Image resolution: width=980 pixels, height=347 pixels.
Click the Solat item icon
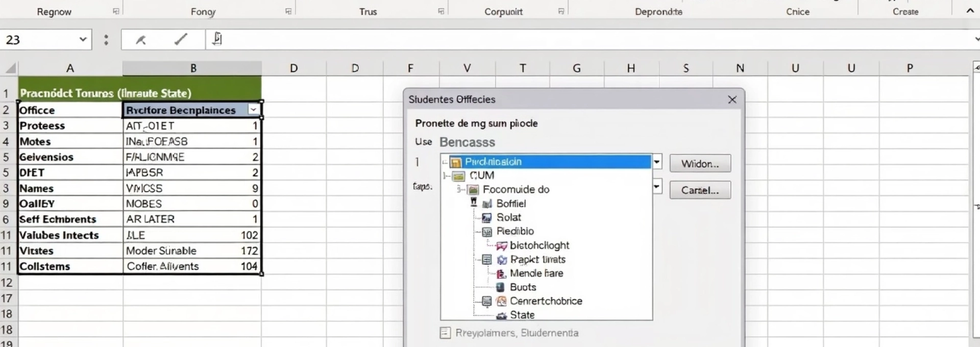coord(487,218)
